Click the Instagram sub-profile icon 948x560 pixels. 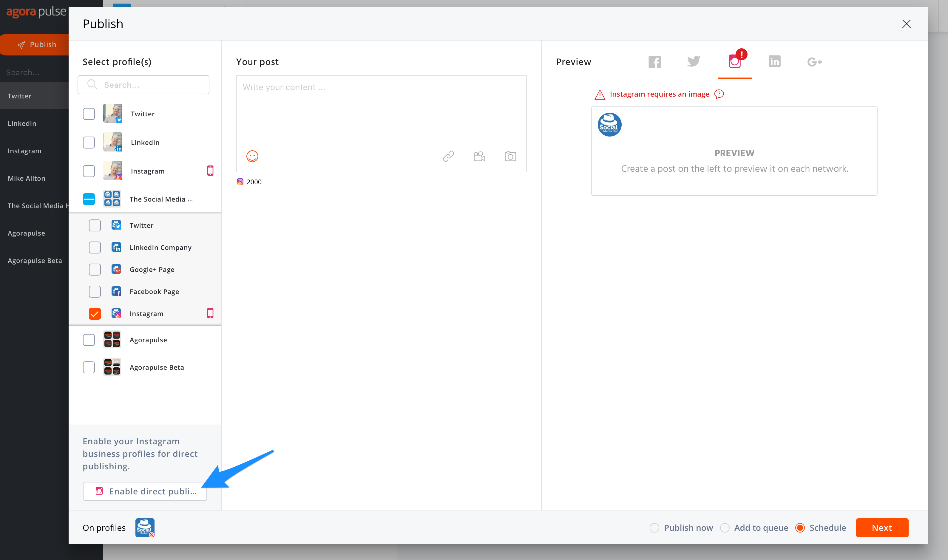click(116, 313)
